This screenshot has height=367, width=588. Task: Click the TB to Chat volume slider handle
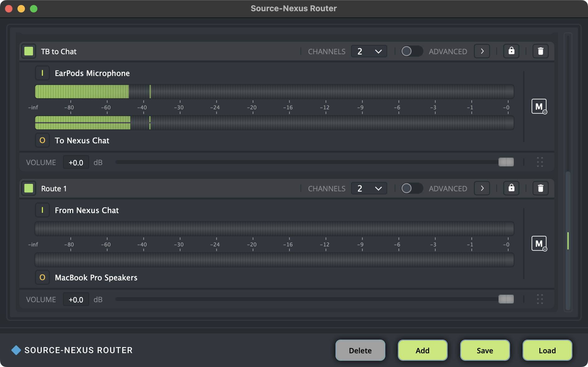coord(506,162)
